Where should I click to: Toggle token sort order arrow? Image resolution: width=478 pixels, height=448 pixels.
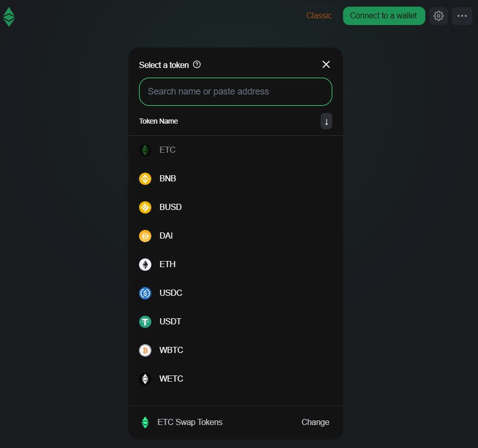[326, 122]
